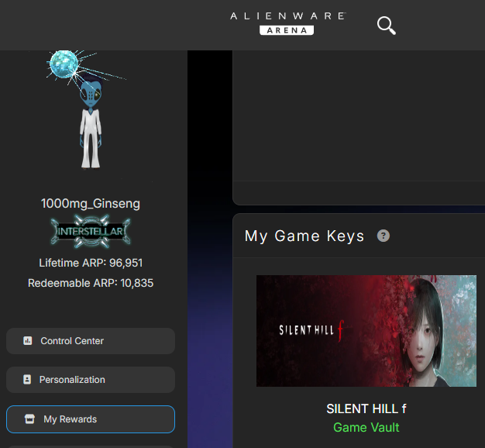Image resolution: width=485 pixels, height=448 pixels.
Task: Open the Silent Hill f banner image
Action: (x=366, y=331)
